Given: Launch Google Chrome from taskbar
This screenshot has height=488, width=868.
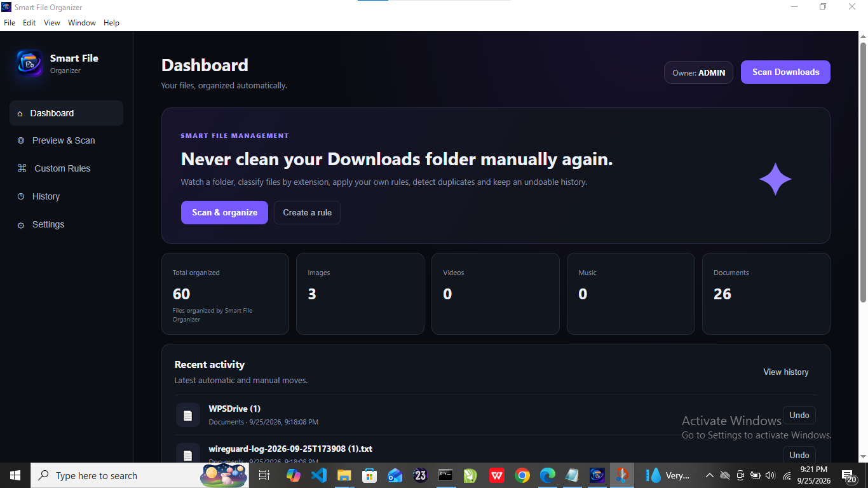Looking at the screenshot, I should (x=522, y=475).
